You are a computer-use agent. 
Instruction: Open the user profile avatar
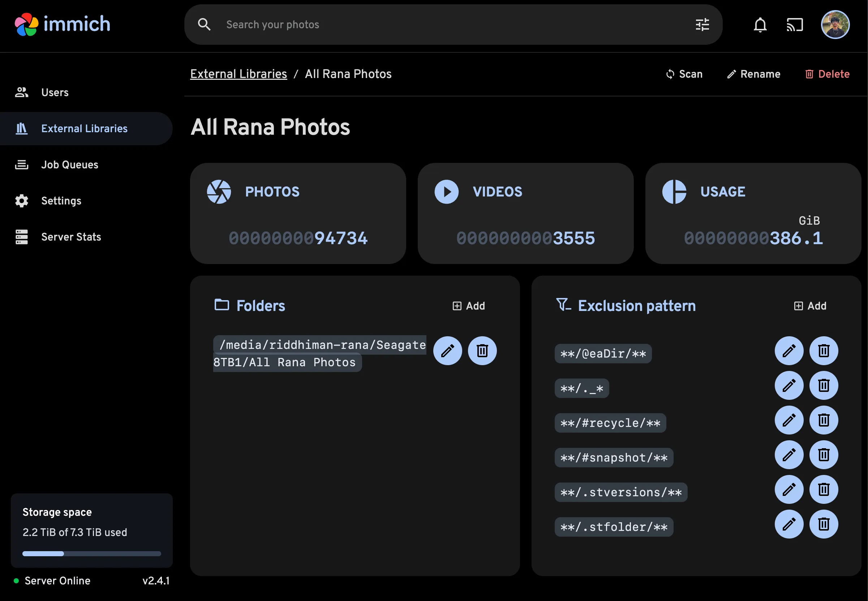tap(835, 25)
